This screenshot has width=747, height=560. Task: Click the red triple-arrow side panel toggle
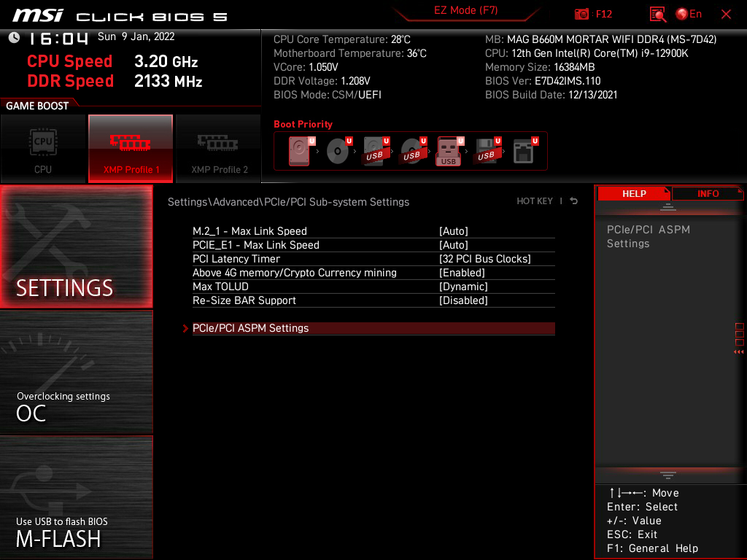tap(739, 352)
